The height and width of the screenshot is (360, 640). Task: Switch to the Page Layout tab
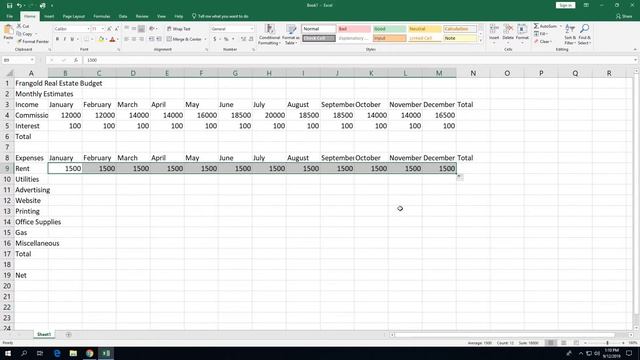tap(73, 16)
